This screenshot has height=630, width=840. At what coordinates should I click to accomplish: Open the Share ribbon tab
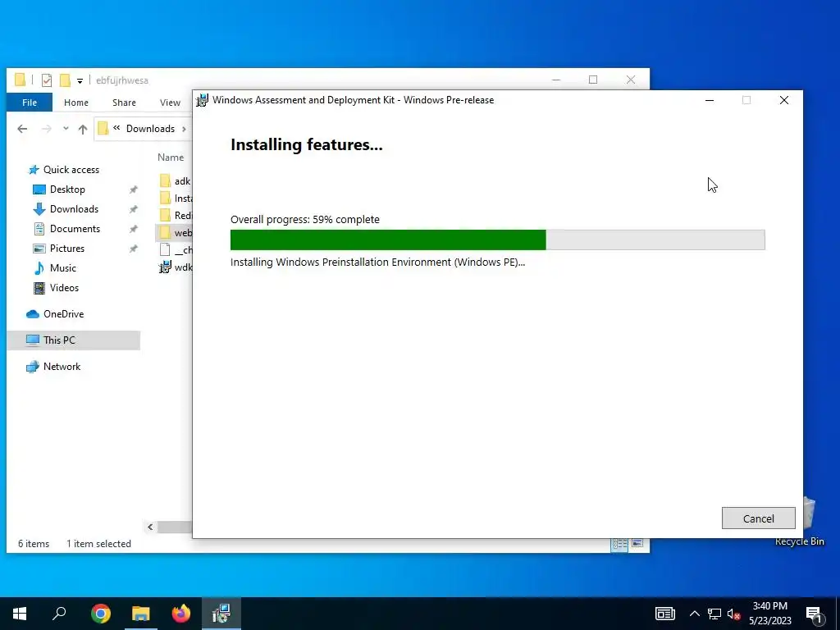point(124,103)
